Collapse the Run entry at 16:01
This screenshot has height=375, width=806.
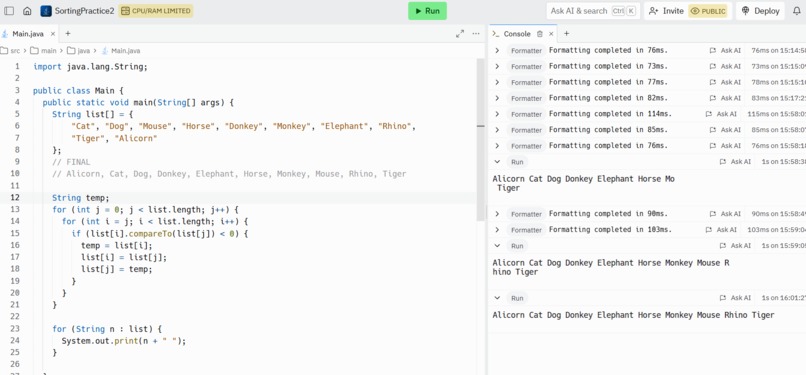click(497, 298)
